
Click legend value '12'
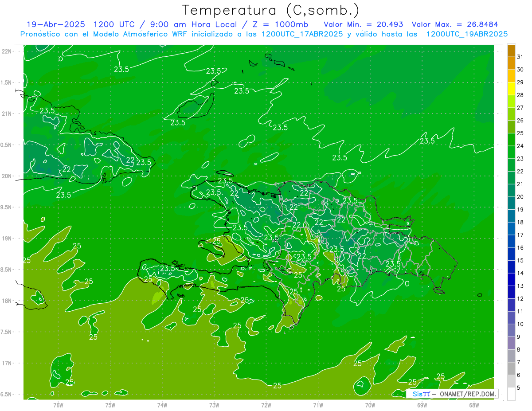520,299
